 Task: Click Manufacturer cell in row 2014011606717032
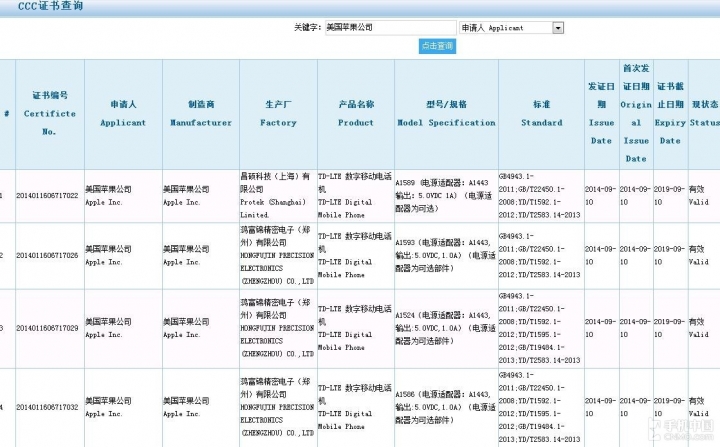coord(201,407)
